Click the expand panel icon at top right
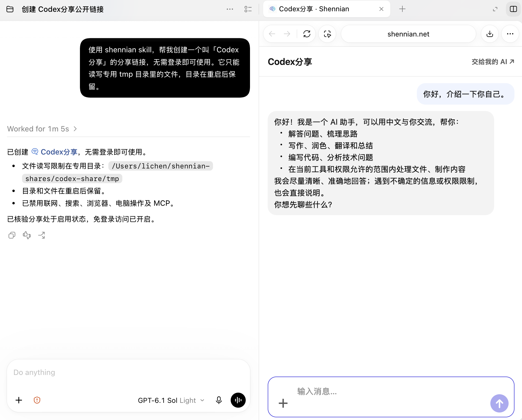The width and height of the screenshot is (522, 420). 495,9
